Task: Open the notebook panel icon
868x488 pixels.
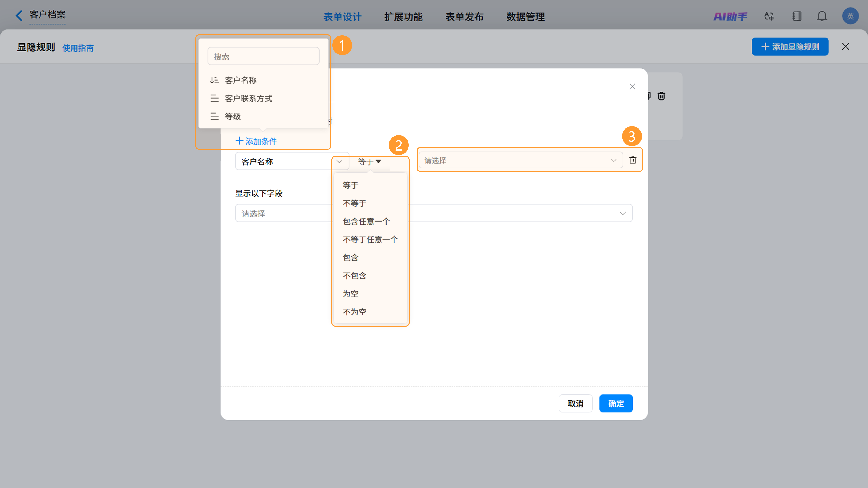Action: pos(797,16)
